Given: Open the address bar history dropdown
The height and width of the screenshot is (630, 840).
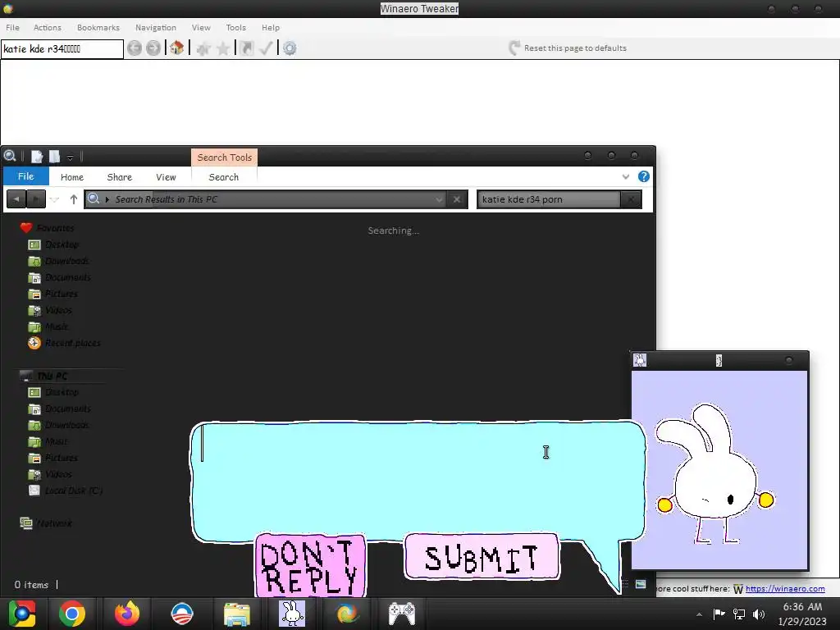Looking at the screenshot, I should click(440, 199).
